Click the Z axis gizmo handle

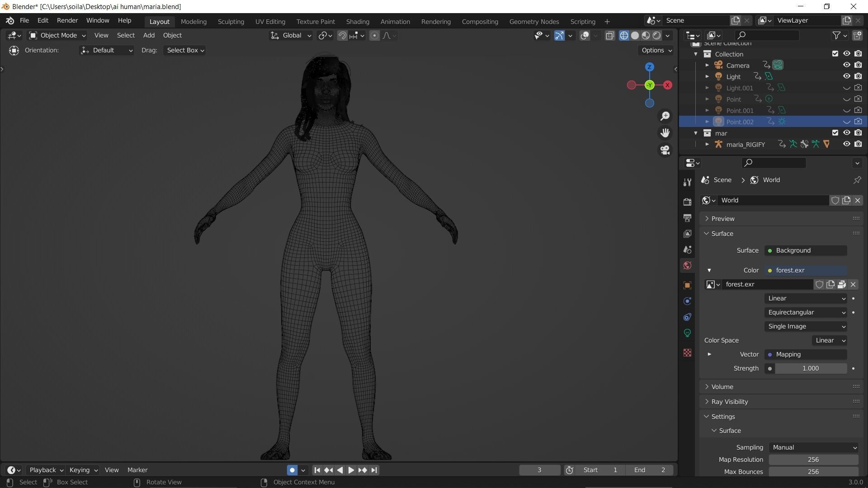[650, 67]
